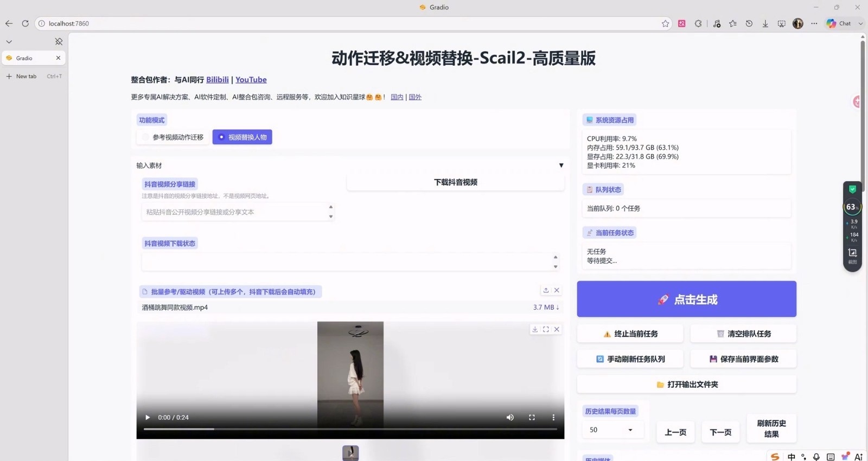Image resolution: width=868 pixels, height=461 pixels.
Task: Seek along the video progress bar
Action: 350,429
